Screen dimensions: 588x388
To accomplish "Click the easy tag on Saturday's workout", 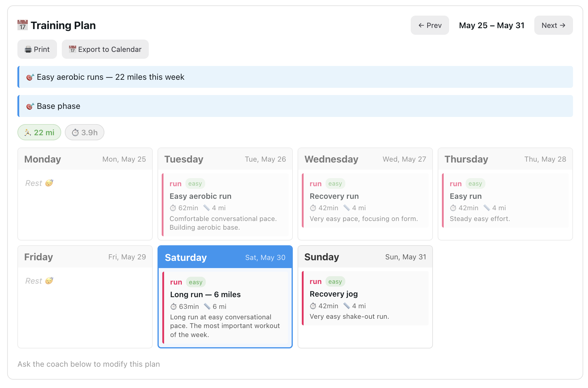I will coord(196,282).
